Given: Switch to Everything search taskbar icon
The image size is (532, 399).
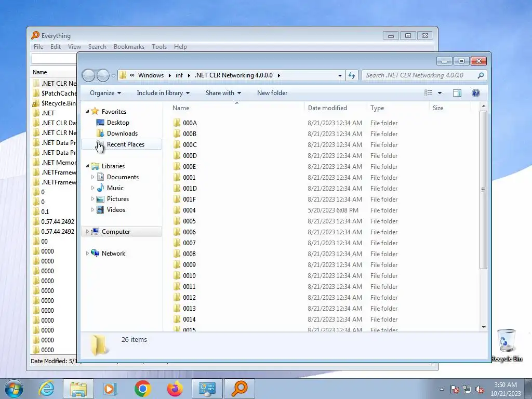Looking at the screenshot, I should (239, 389).
